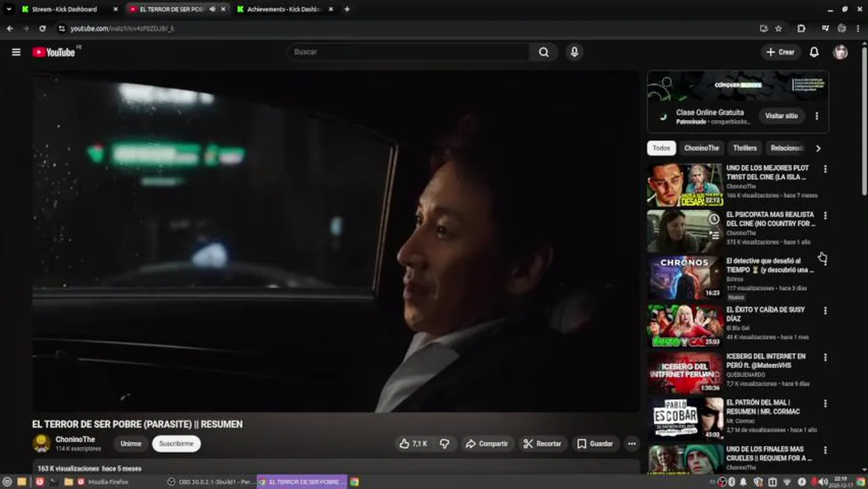868x489 pixels.
Task: Open more actions ellipsis under video
Action: pyautogui.click(x=632, y=443)
